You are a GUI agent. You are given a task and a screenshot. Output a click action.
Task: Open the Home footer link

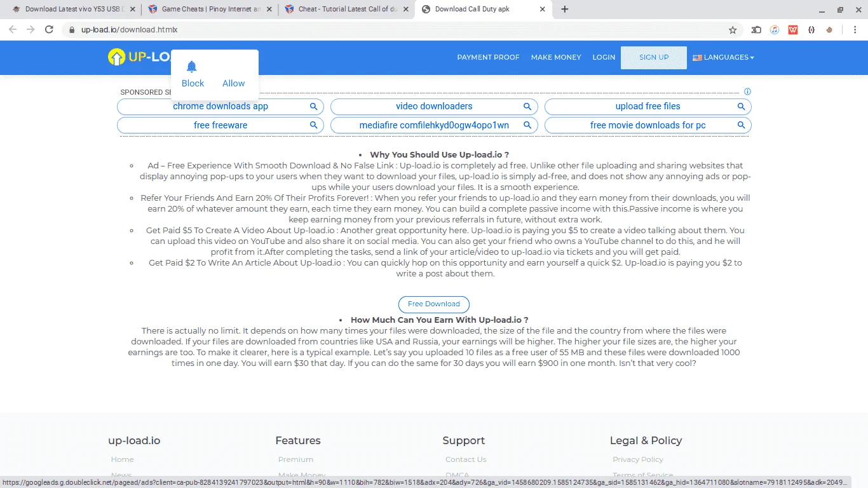122,459
